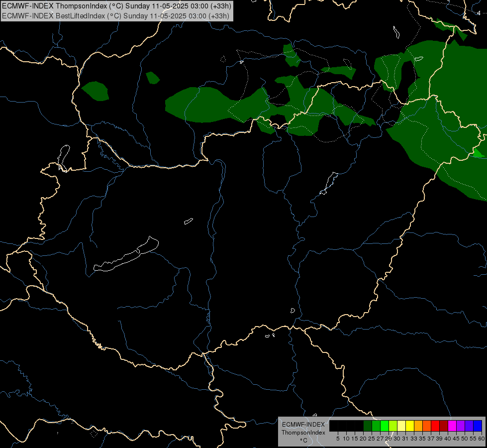
Task: Click the legend tick value '10'
Action: (346, 439)
